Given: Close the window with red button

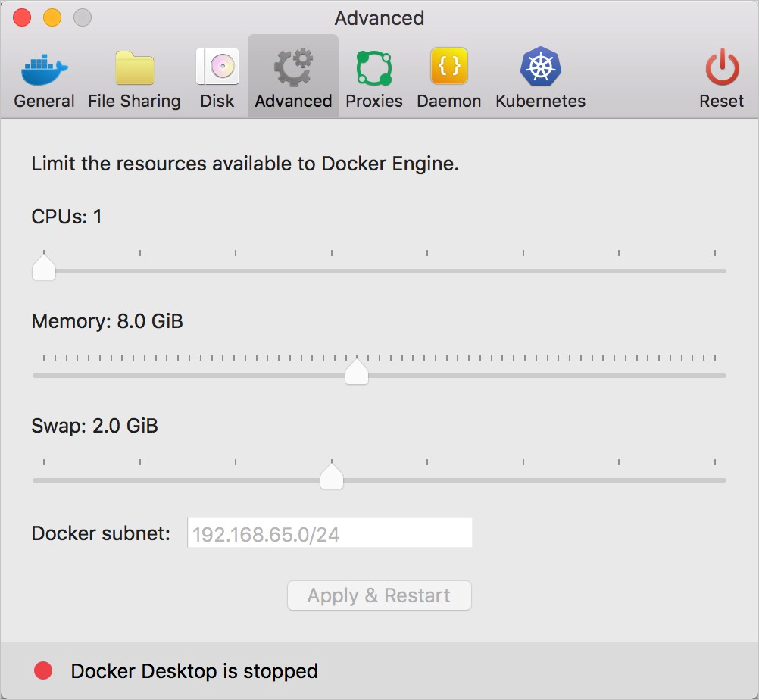Looking at the screenshot, I should tap(22, 18).
